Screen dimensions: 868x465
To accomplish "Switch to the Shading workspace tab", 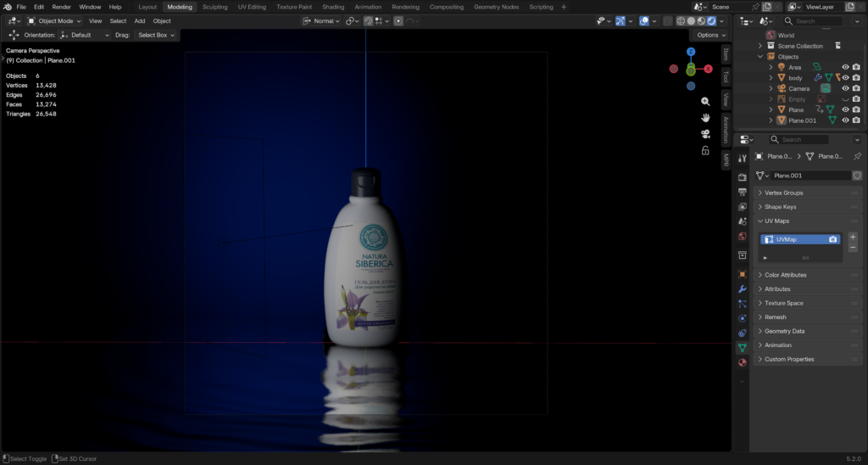I will point(333,7).
